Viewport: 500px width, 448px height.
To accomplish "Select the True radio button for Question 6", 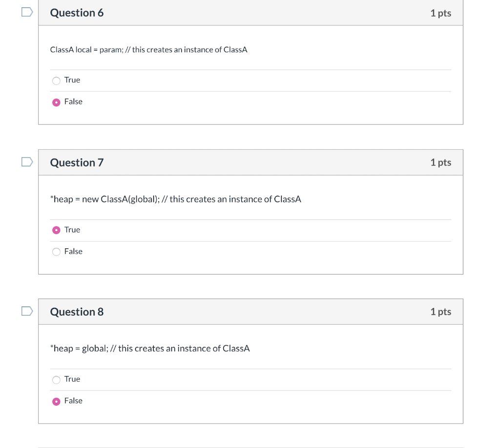I will click(x=57, y=81).
